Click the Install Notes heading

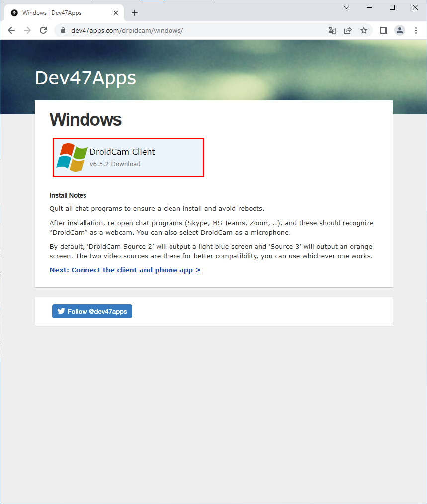click(x=68, y=195)
